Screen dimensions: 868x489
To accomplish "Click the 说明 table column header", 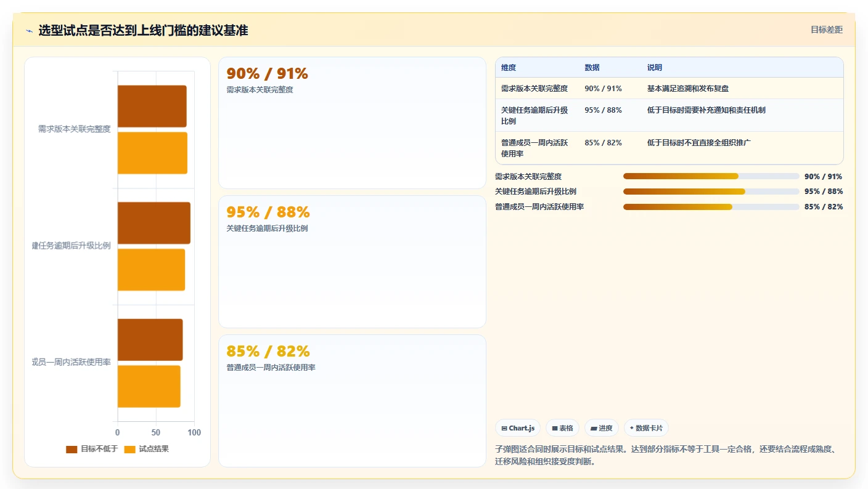I will tap(655, 68).
